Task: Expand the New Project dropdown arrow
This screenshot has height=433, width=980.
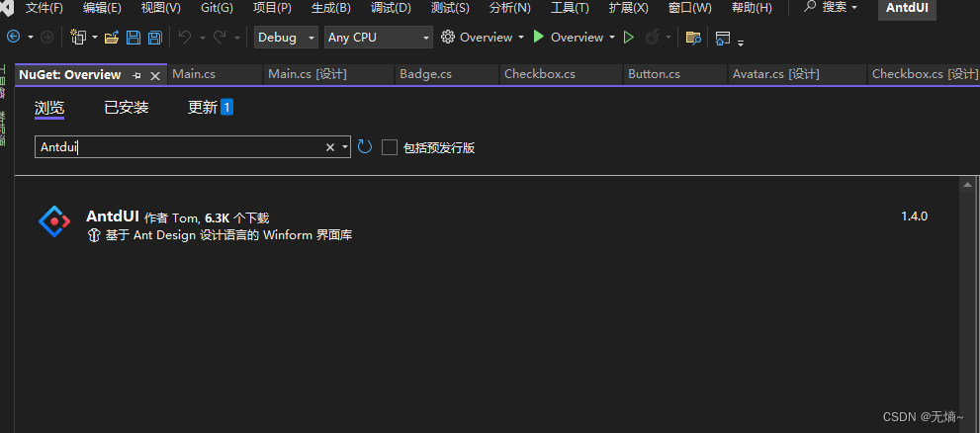Action: pos(95,39)
